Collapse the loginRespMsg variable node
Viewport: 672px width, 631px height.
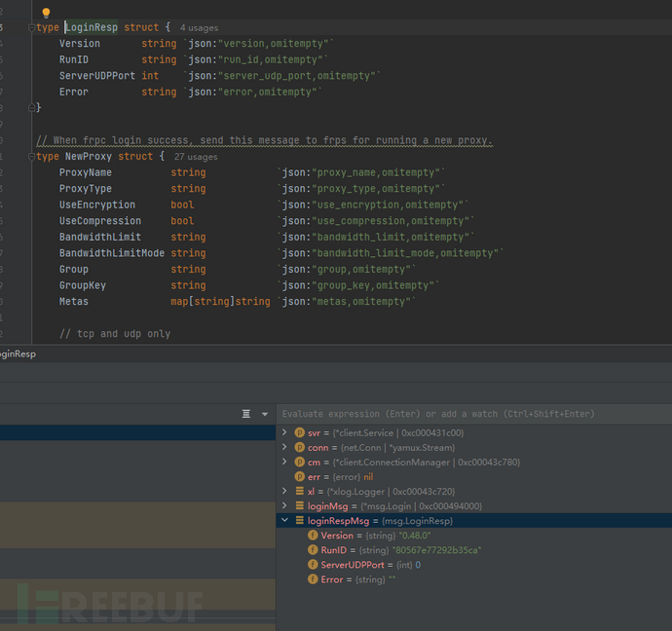284,521
